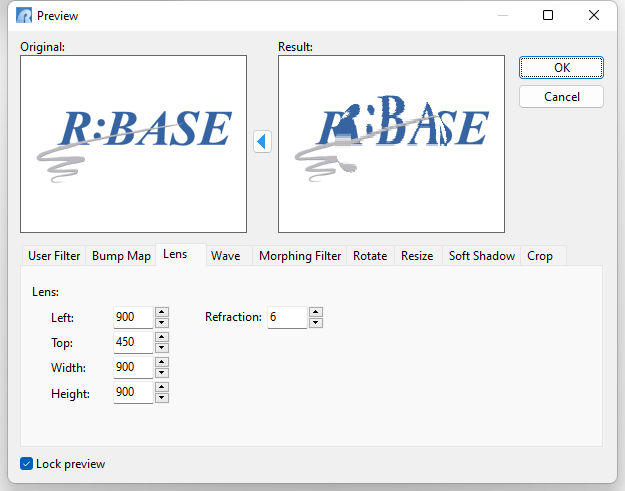This screenshot has width=625, height=491.
Task: Decrease the Height value with down spinner
Action: (161, 398)
